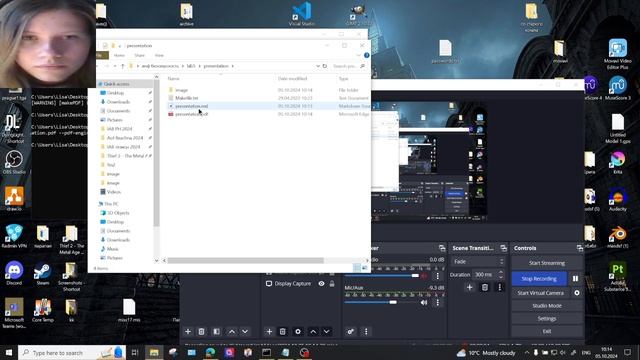This screenshot has width=640, height=360.
Task: Open Mic/Aux channel three-dot options
Action: click(x=438, y=302)
